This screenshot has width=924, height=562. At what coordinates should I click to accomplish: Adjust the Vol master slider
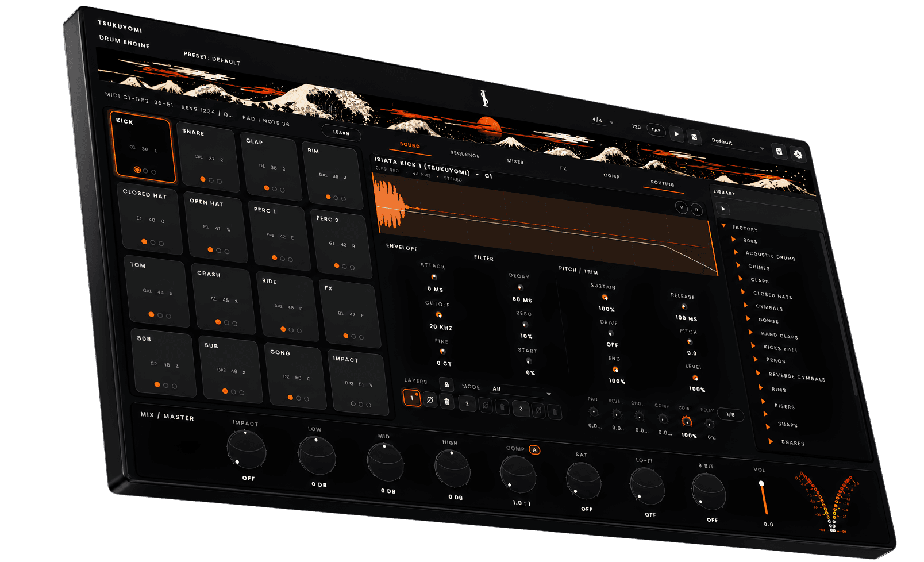click(x=763, y=498)
